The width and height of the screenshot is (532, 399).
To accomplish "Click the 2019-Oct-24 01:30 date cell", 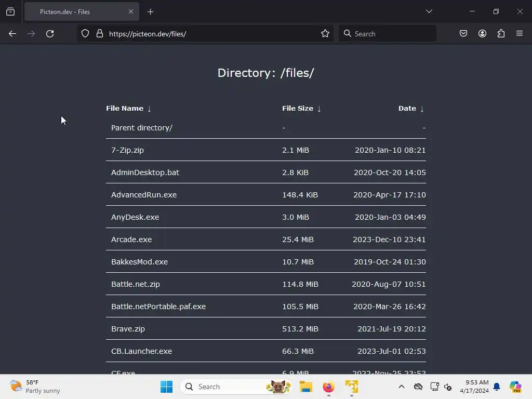I will (x=390, y=262).
